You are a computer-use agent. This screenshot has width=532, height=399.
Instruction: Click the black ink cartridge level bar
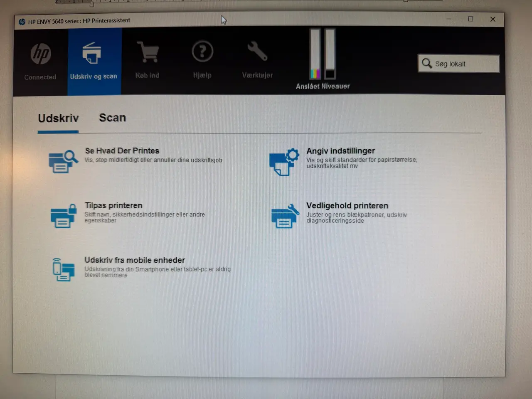coord(330,54)
